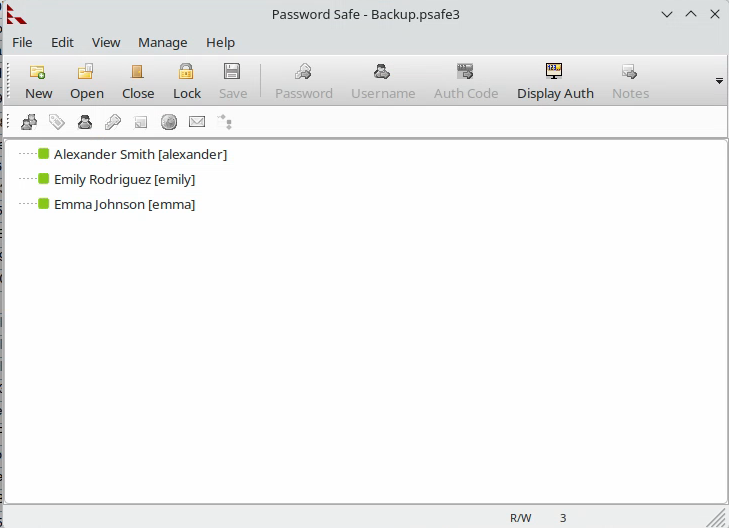Click the tag icon in second toolbar
Viewport: 729px width, 528px height.
click(57, 122)
